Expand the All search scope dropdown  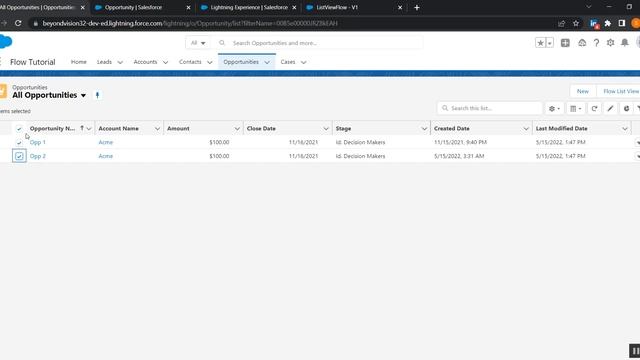pos(198,43)
